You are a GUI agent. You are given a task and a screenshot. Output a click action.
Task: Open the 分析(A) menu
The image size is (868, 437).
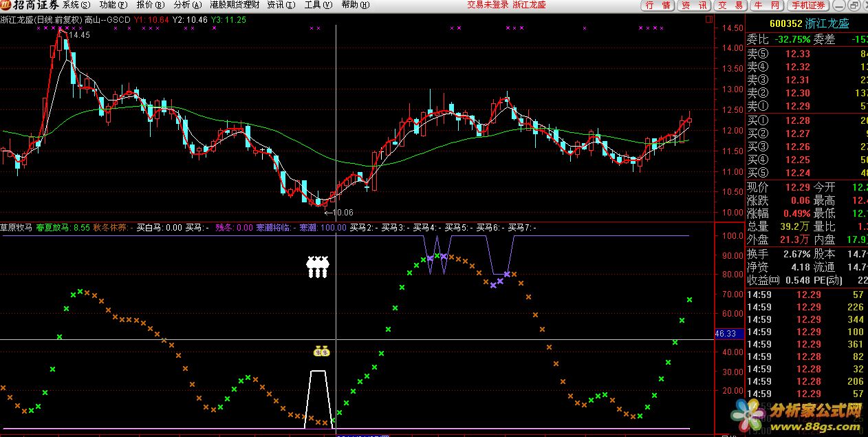coord(186,5)
